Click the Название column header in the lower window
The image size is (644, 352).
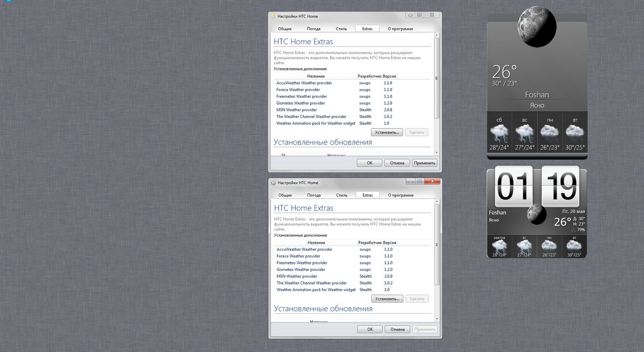pyautogui.click(x=316, y=243)
